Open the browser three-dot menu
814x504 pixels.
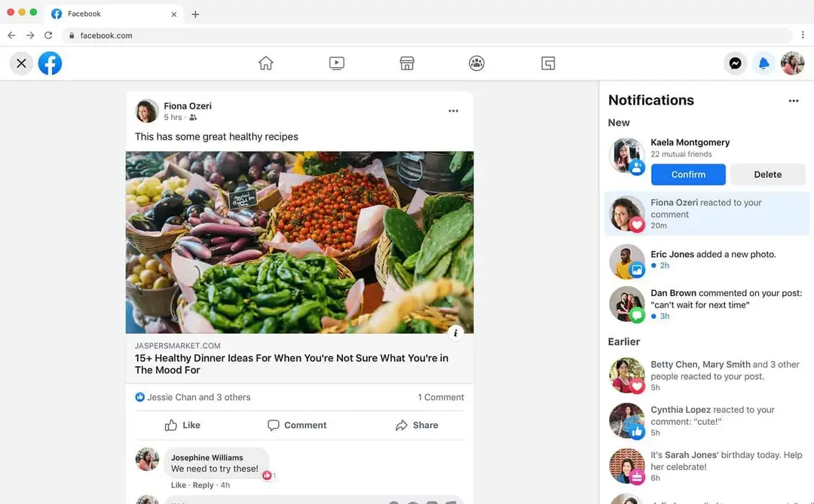point(803,35)
